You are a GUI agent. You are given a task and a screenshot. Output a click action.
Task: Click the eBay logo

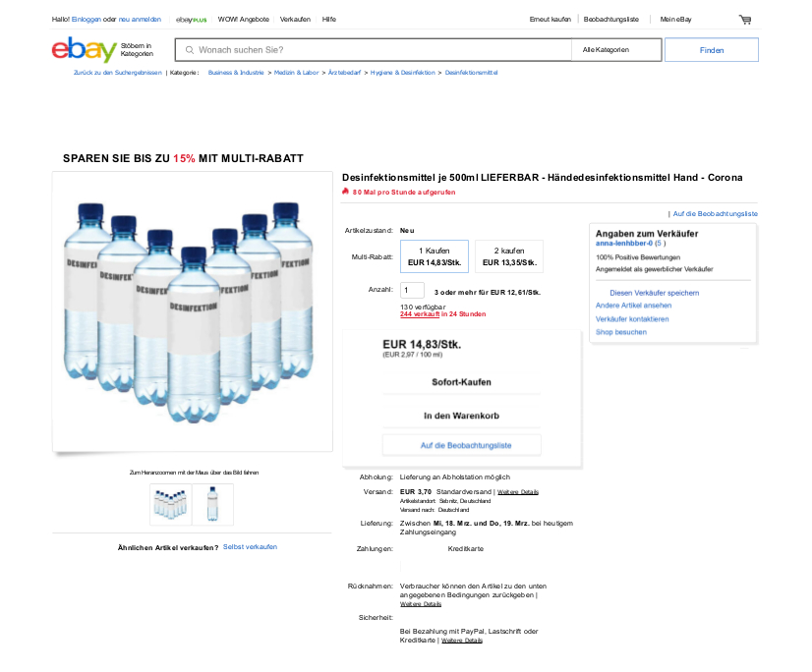[x=84, y=50]
